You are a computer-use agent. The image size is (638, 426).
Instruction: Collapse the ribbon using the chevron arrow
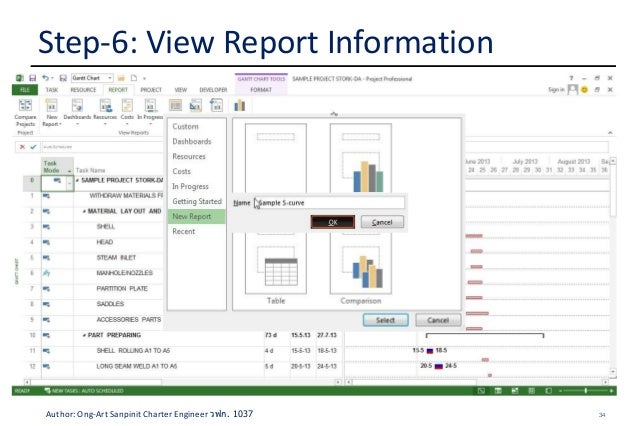coord(610,133)
